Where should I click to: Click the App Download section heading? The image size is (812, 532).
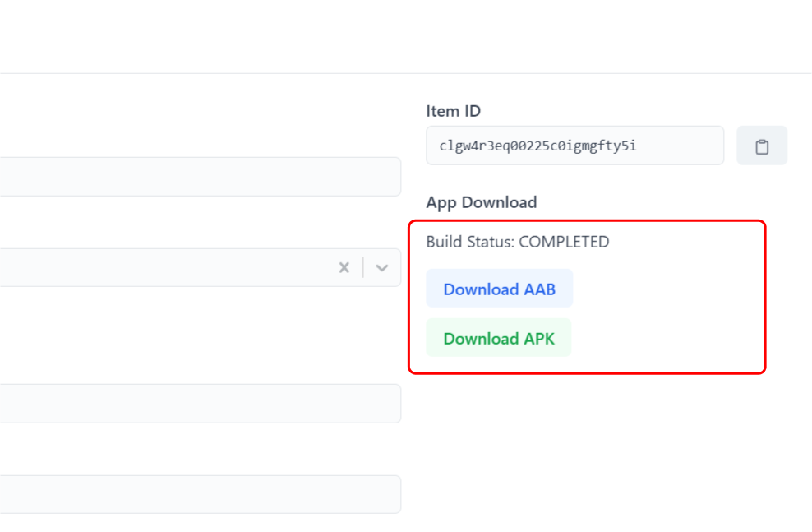pyautogui.click(x=481, y=202)
